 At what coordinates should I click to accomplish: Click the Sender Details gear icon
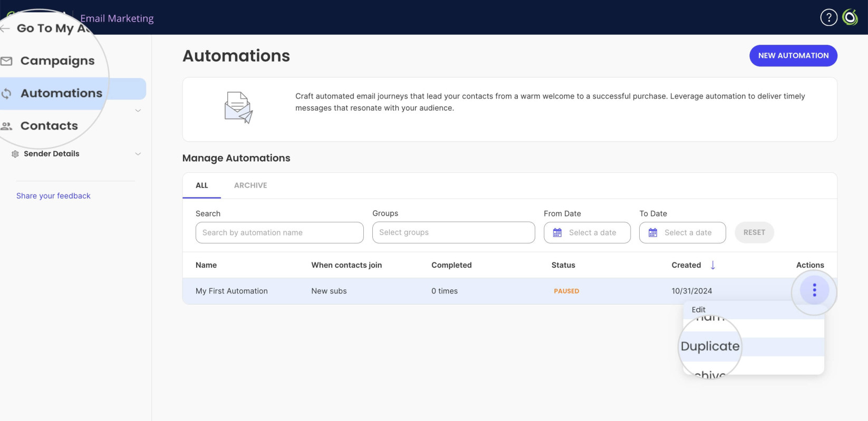point(15,154)
